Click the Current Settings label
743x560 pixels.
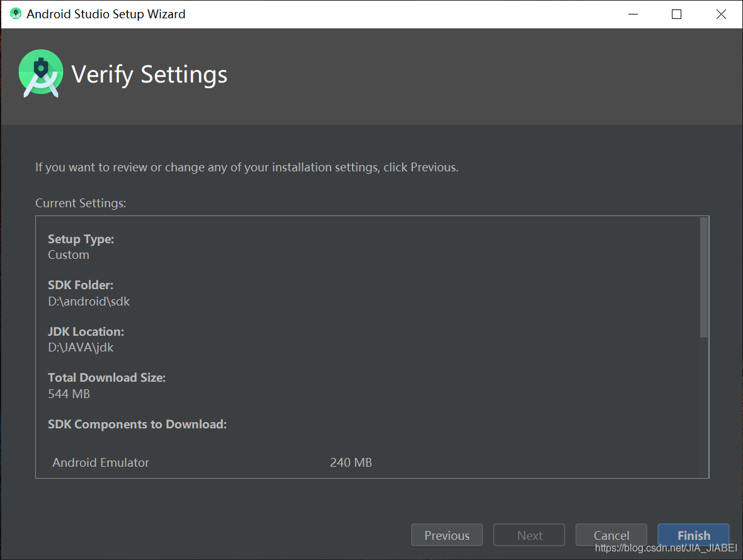[81, 203]
